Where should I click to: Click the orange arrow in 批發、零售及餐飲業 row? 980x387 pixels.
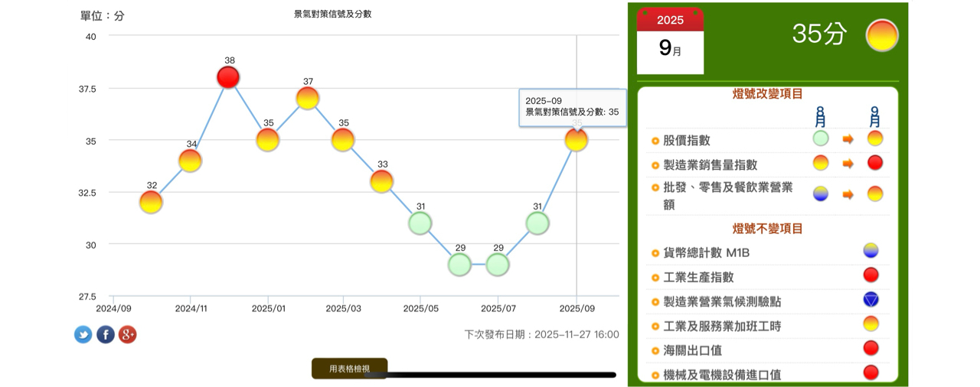click(x=848, y=194)
